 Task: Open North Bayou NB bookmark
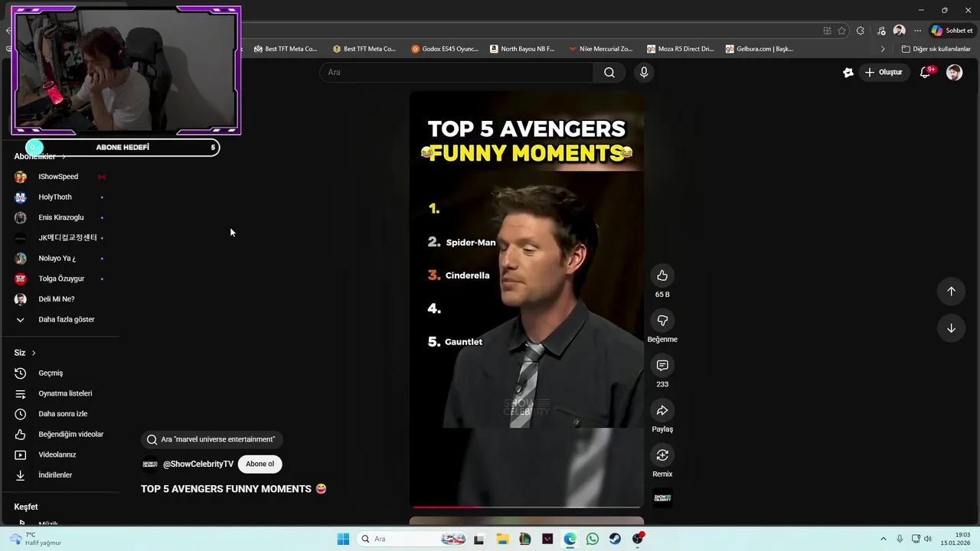pos(522,49)
